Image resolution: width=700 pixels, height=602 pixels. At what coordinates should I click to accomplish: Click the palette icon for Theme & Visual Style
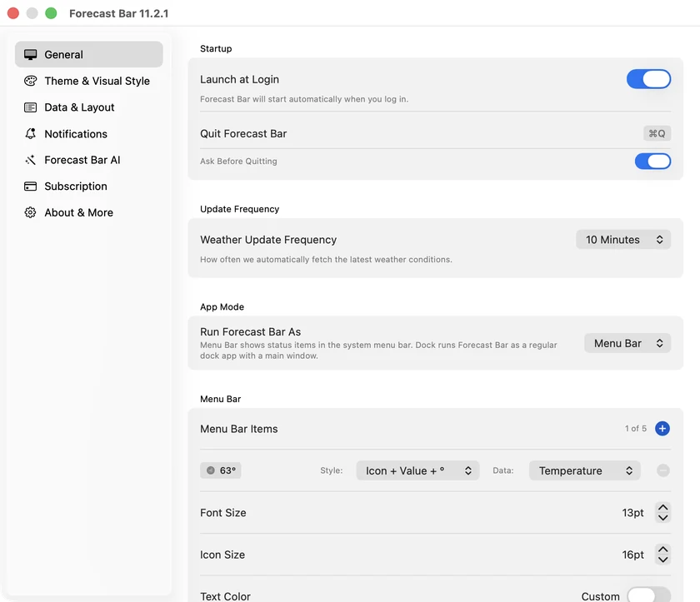30,81
